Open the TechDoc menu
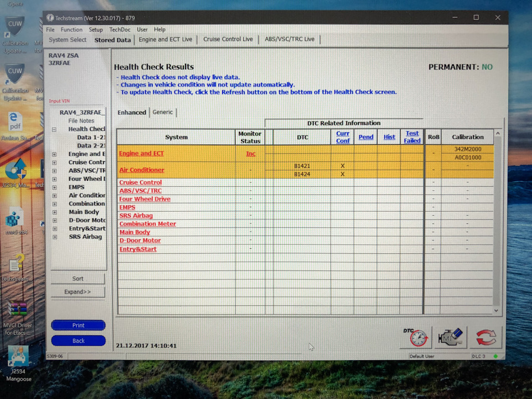 120,29
